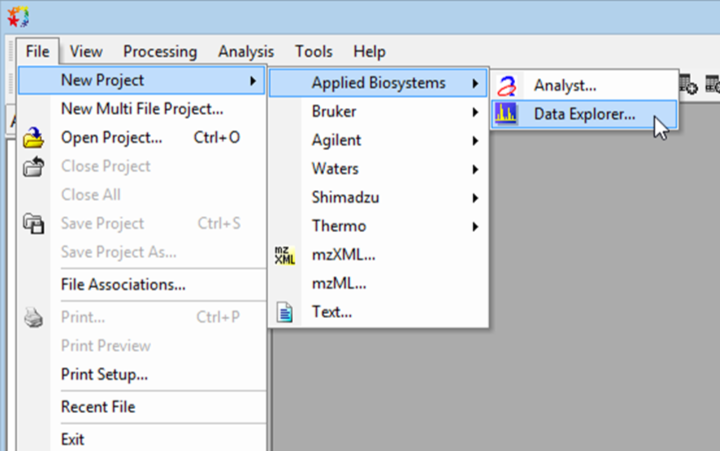720x451 pixels.
Task: Select File Associations... entry
Action: click(x=141, y=285)
